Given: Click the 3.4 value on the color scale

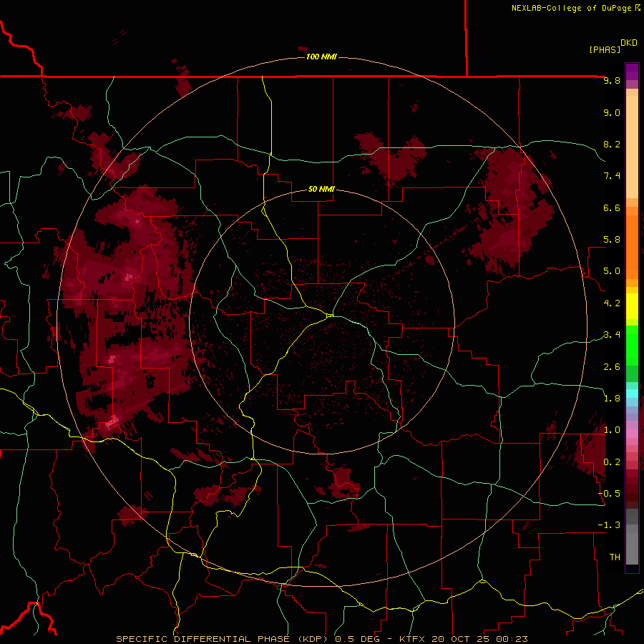Looking at the screenshot, I should [x=612, y=335].
